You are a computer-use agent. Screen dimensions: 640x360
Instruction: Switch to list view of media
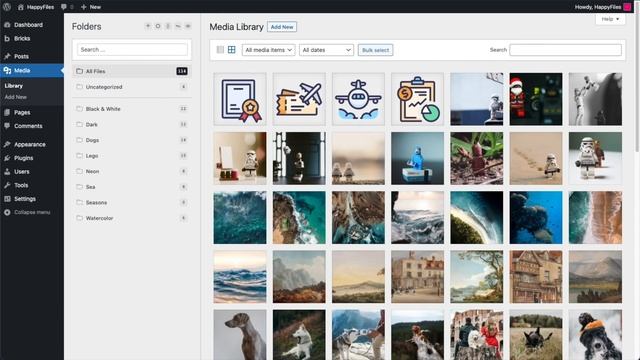coord(220,50)
